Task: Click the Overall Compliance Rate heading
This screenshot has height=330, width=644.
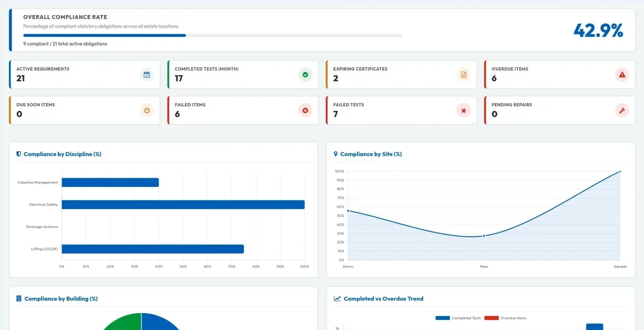Action: tap(65, 17)
